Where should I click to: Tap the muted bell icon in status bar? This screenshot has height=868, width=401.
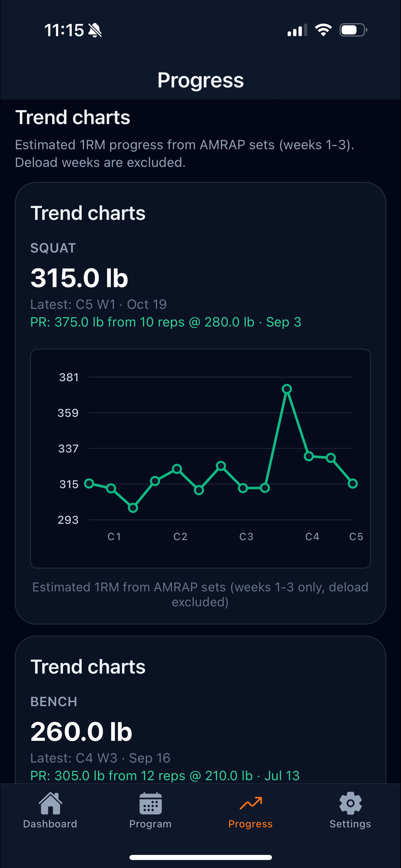(95, 30)
